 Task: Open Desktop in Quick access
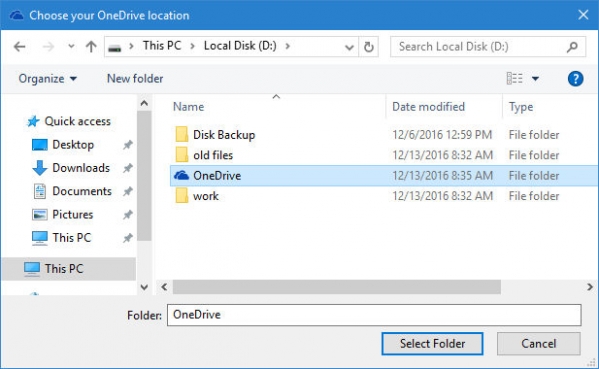pos(73,145)
